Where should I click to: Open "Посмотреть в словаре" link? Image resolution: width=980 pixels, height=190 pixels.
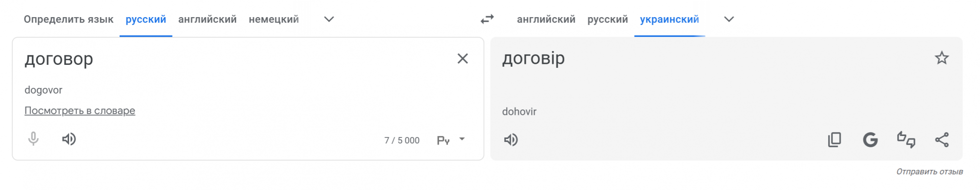pos(80,110)
